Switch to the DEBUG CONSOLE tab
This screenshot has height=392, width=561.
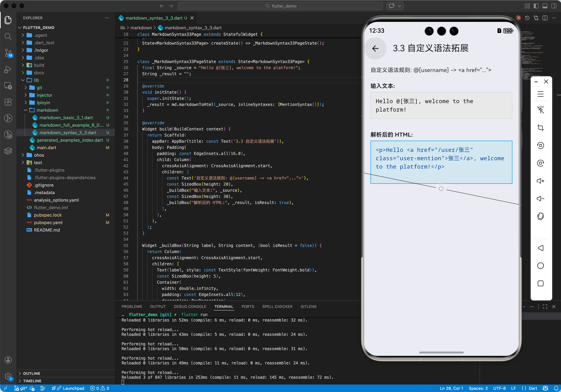(190, 307)
